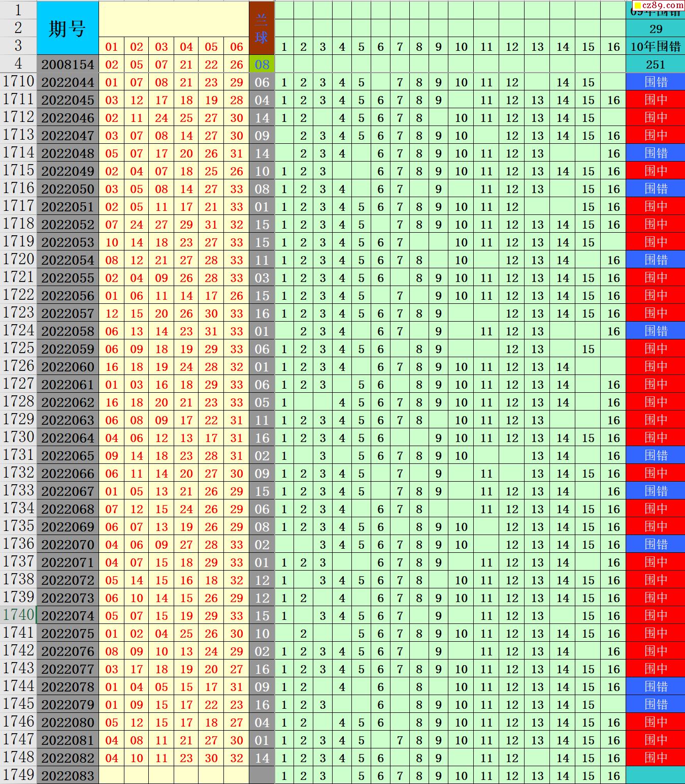Click the red 01 header in row 3
The image size is (685, 784).
coord(111,47)
